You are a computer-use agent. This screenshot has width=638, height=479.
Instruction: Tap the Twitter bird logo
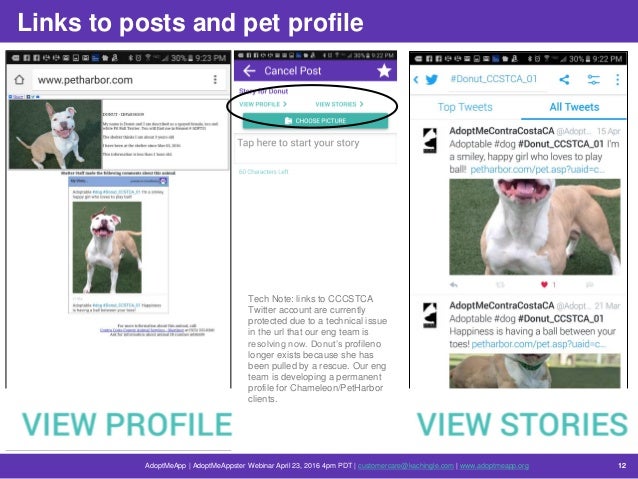[x=432, y=79]
